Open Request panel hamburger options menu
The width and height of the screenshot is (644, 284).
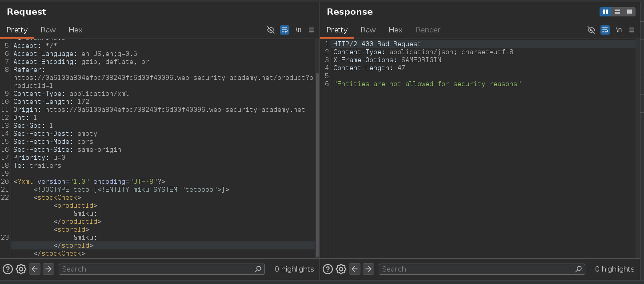click(311, 30)
